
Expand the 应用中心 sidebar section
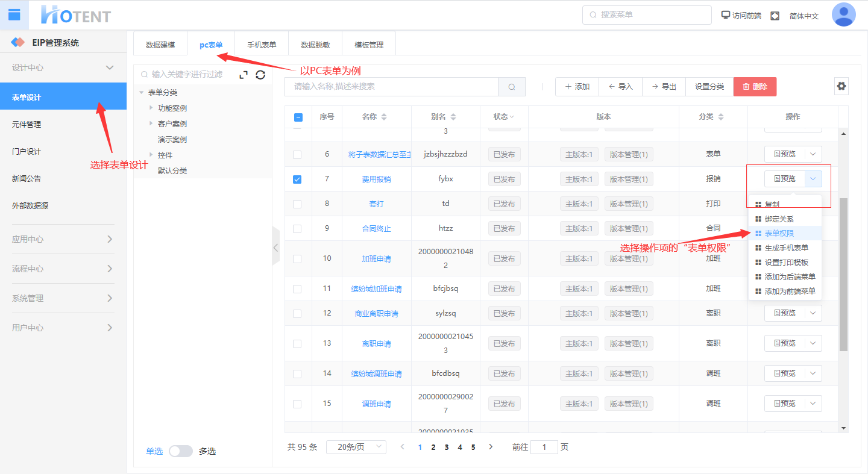63,239
